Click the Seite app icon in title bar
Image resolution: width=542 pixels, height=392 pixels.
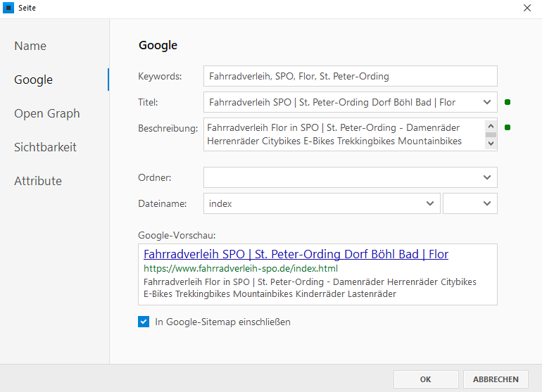[9, 8]
